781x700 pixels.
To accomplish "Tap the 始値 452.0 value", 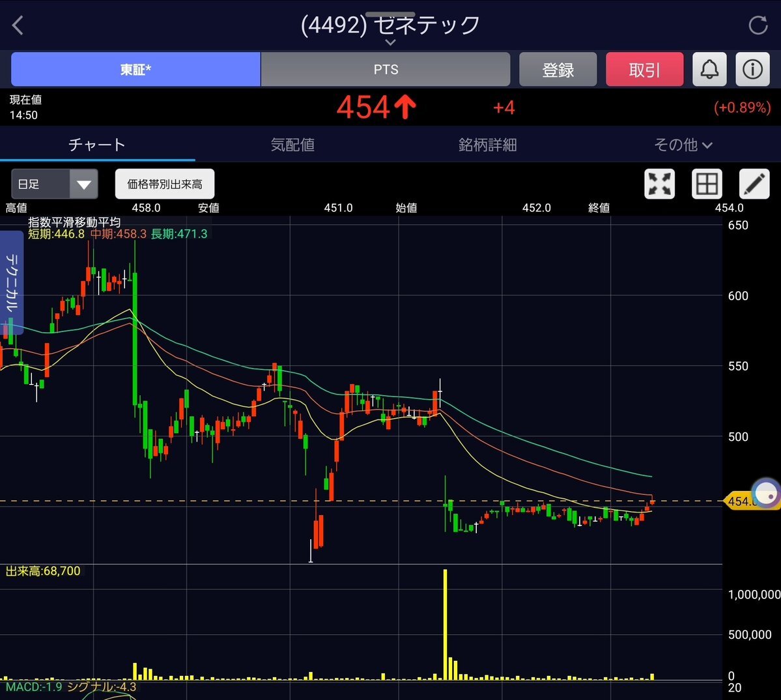I will [x=537, y=208].
